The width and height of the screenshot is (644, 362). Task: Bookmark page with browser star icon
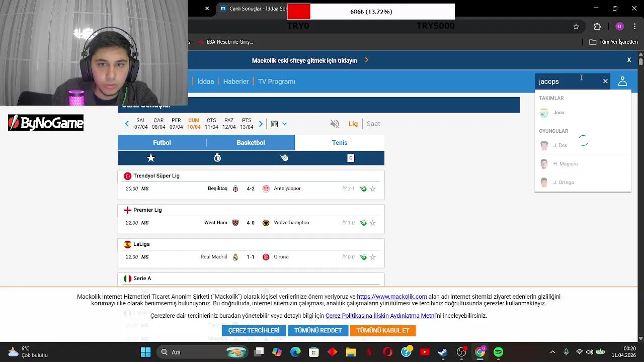pos(576,27)
